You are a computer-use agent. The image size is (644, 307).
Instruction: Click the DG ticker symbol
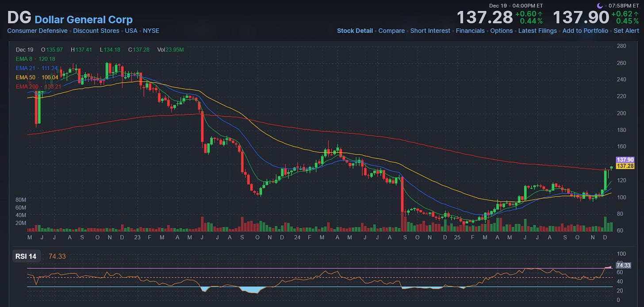pos(19,18)
